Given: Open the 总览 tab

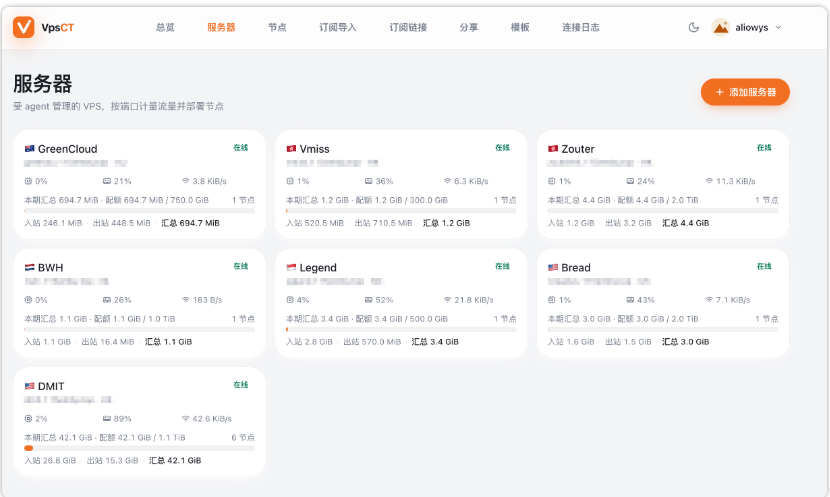Looking at the screenshot, I should click(x=165, y=28).
